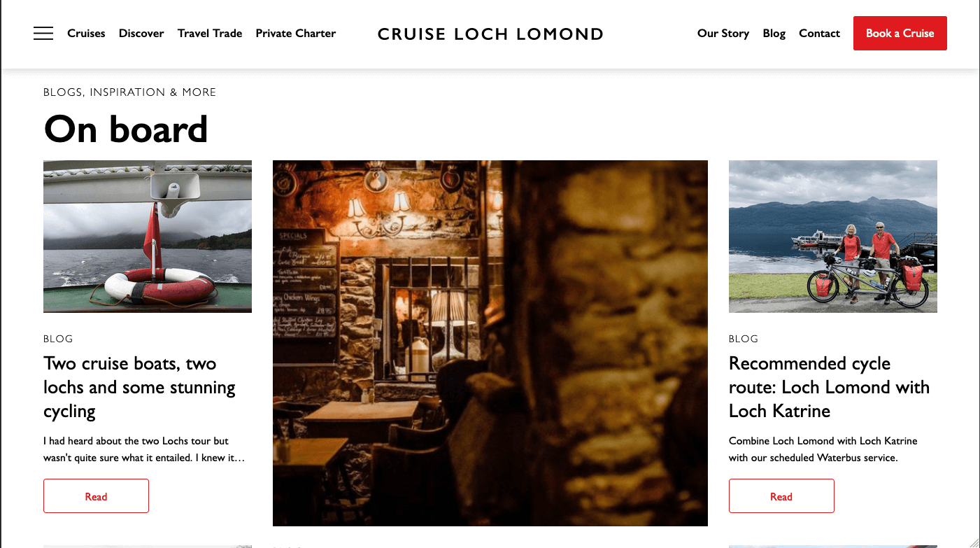Open the hamburger menu icon
980x548 pixels.
[43, 34]
